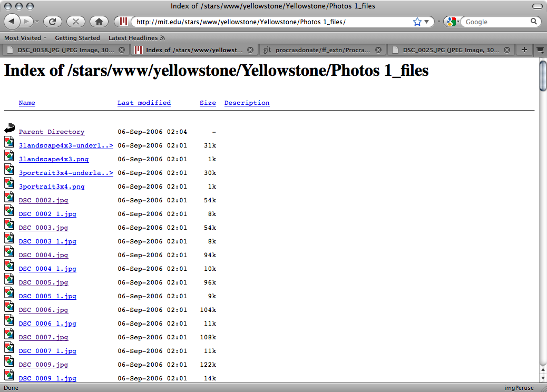
Task: Click the Parent Directory back-arrow icon
Action: click(9, 128)
